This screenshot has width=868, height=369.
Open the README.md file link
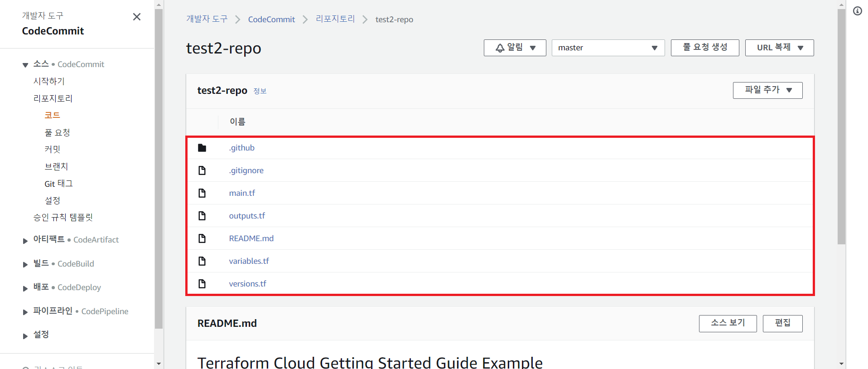pos(251,238)
